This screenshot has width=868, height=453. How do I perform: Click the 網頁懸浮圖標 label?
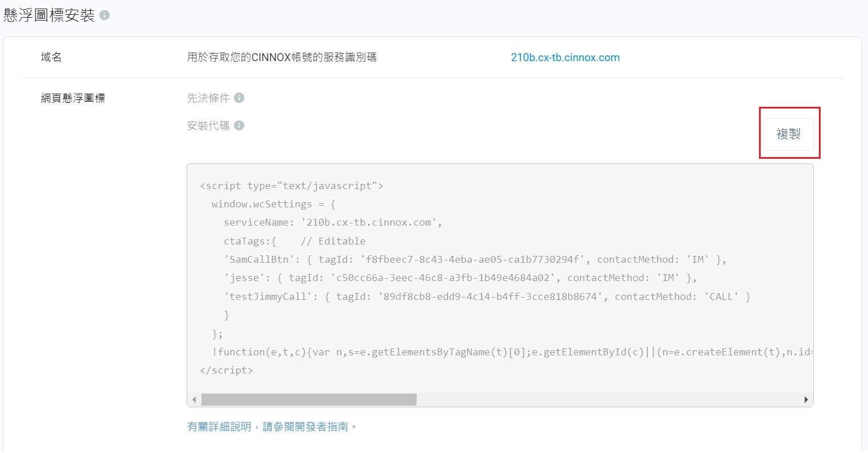[x=73, y=98]
